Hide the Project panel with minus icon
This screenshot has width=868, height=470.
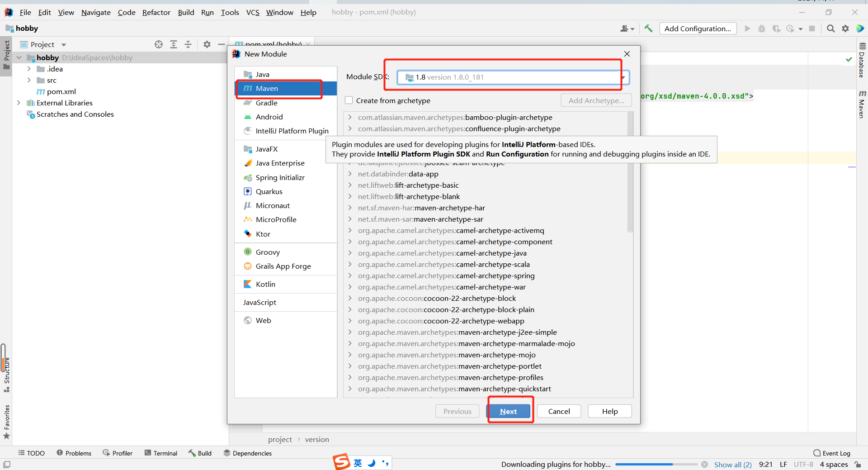[221, 44]
